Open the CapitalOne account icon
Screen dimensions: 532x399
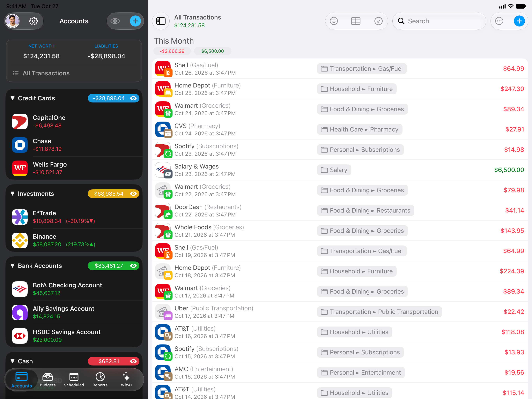coord(20,122)
